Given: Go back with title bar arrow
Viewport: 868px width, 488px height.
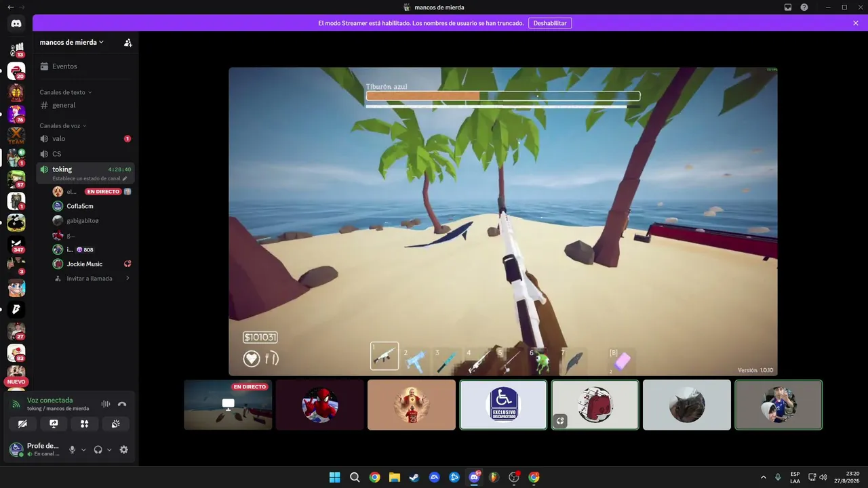Looking at the screenshot, I should click(x=10, y=7).
